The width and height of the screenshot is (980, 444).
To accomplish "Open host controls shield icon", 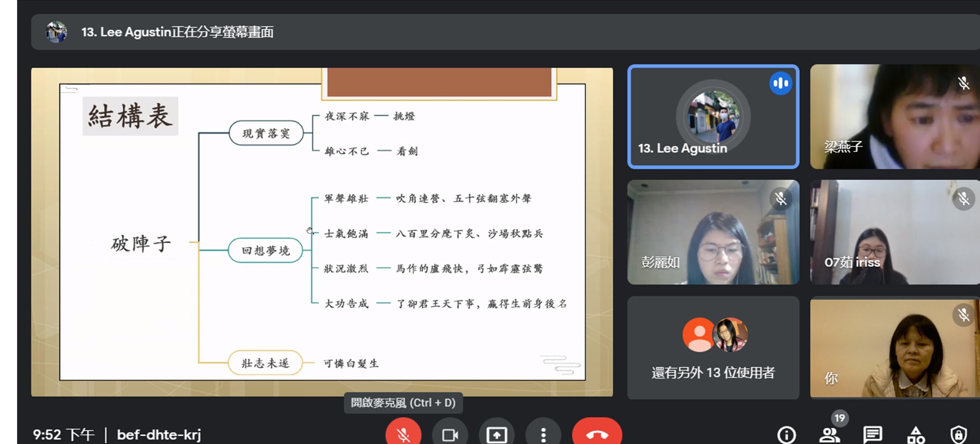I will (959, 434).
